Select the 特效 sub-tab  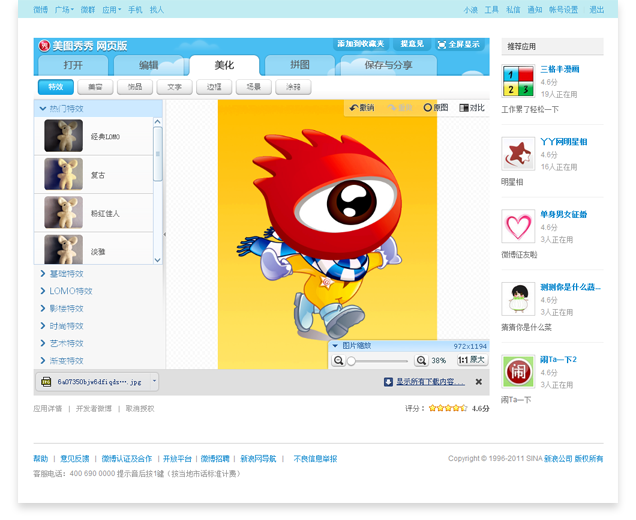tap(56, 87)
